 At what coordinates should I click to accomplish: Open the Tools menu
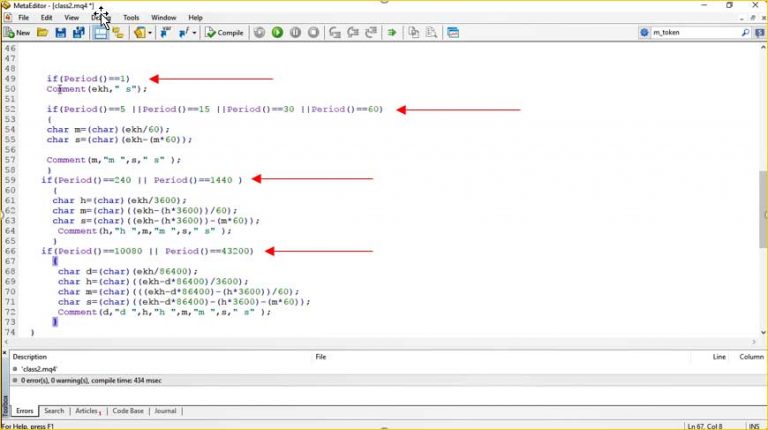click(x=131, y=18)
